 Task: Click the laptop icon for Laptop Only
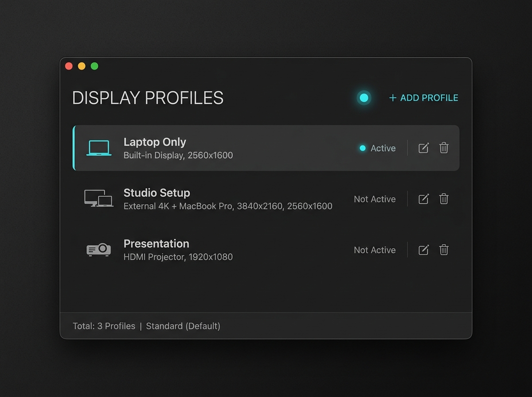click(99, 148)
